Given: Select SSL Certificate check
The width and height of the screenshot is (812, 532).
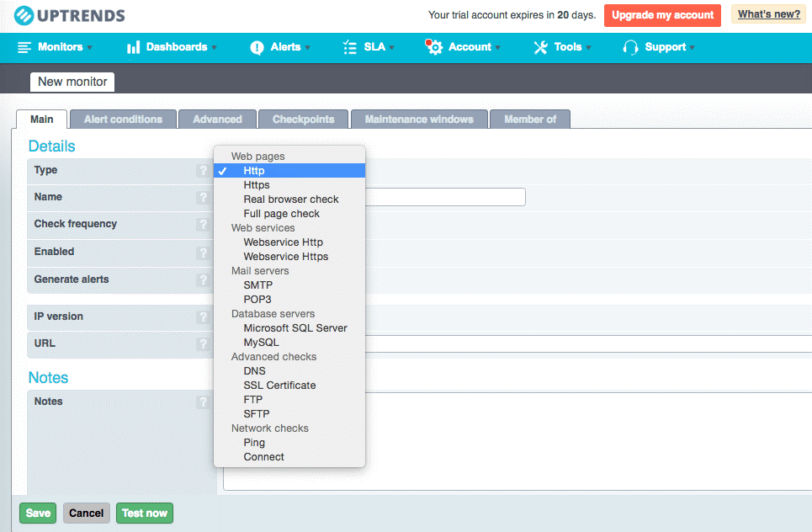Looking at the screenshot, I should pyautogui.click(x=289, y=386).
